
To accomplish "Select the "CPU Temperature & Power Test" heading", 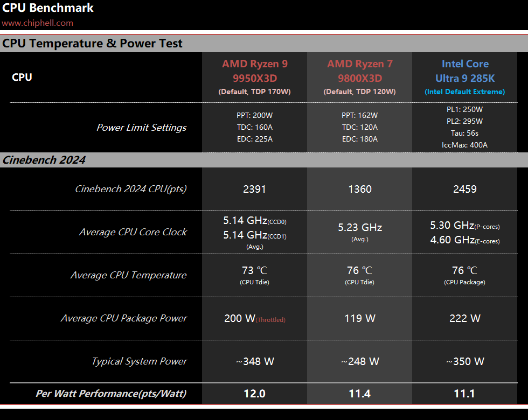I will coord(92,44).
